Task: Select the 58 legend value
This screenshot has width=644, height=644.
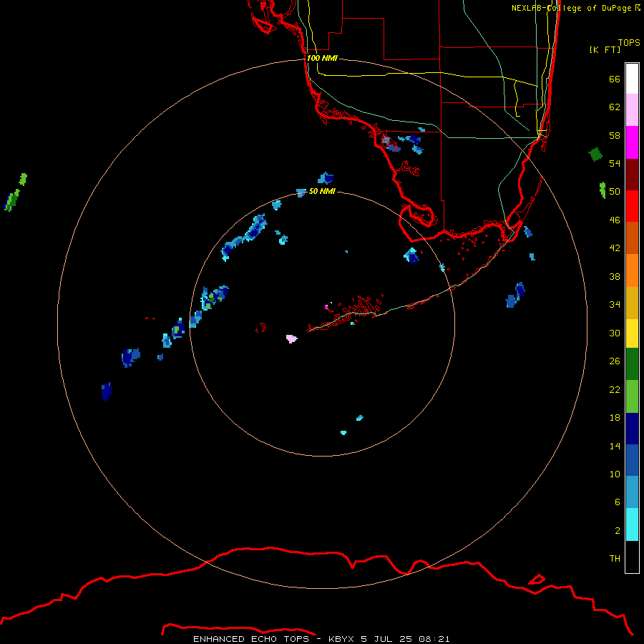Action: coord(615,135)
